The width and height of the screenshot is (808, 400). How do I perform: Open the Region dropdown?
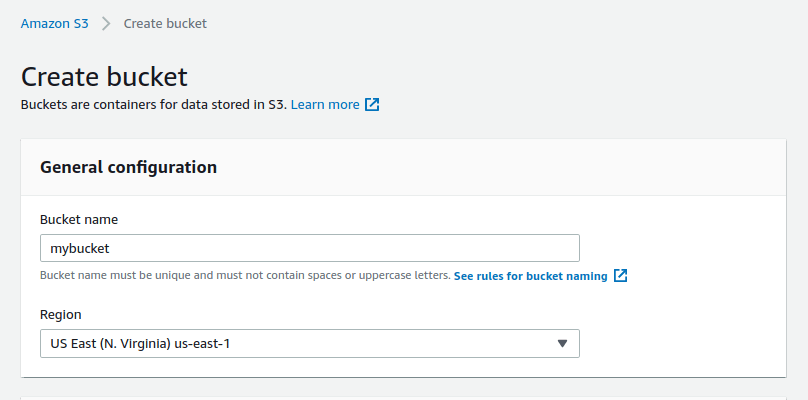pos(310,343)
